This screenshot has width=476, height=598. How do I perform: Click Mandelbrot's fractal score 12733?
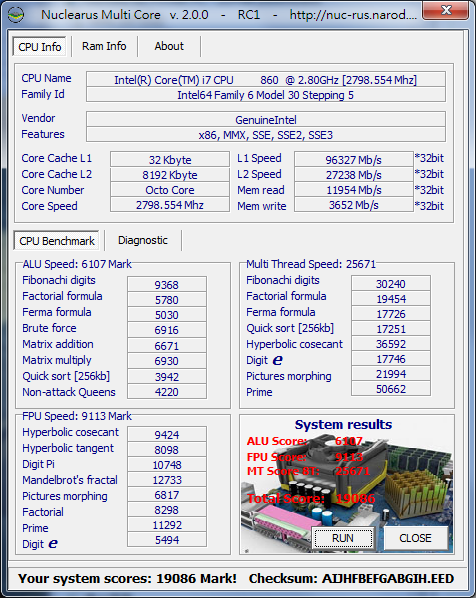click(x=167, y=480)
